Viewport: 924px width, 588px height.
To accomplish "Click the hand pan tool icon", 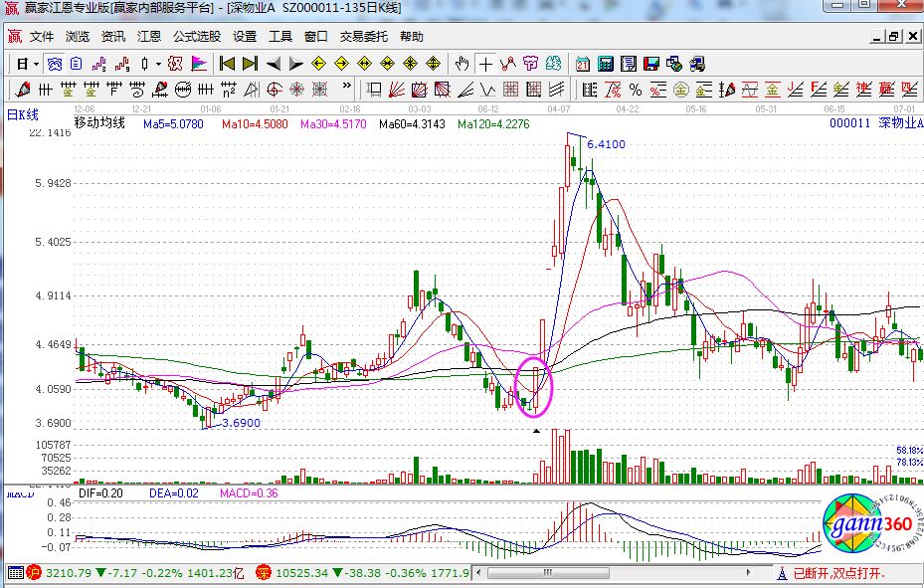I will pyautogui.click(x=462, y=64).
